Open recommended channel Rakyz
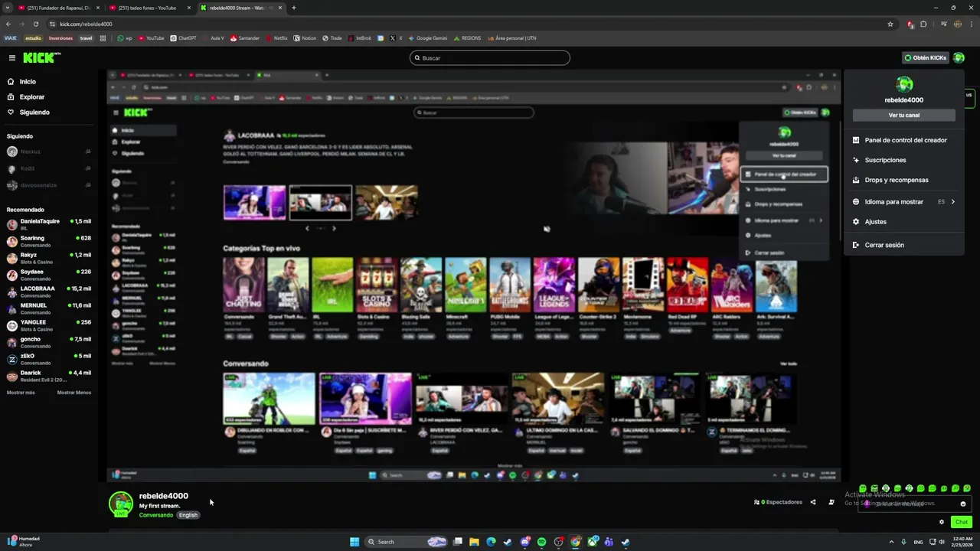This screenshot has width=980, height=551. 49,258
